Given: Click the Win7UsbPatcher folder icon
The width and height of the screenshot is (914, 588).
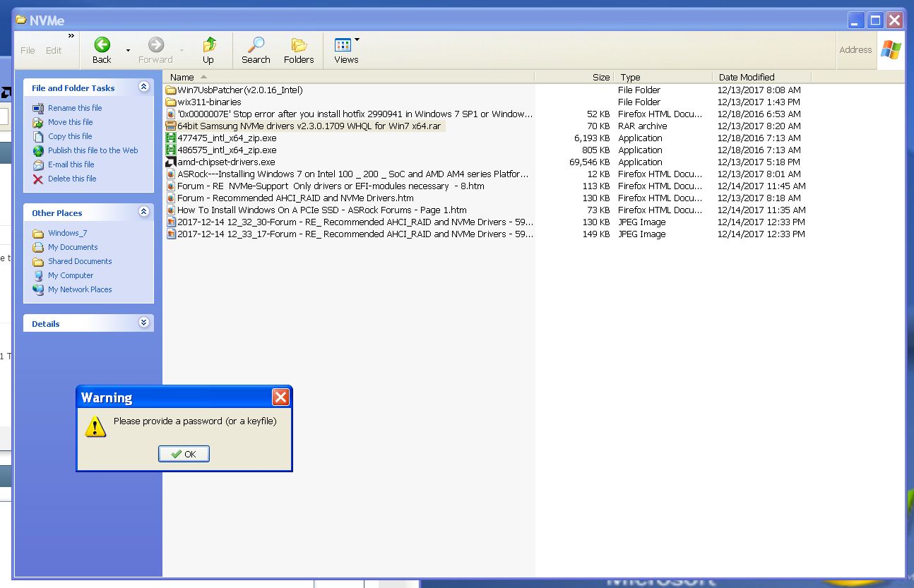Looking at the screenshot, I should (170, 90).
